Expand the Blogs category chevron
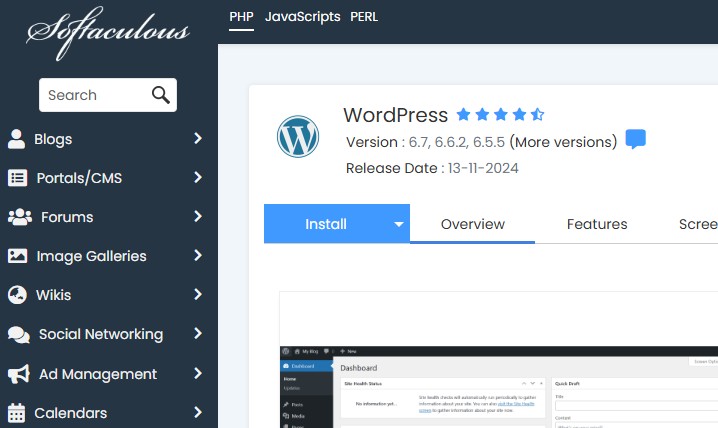The image size is (718, 428). (198, 139)
